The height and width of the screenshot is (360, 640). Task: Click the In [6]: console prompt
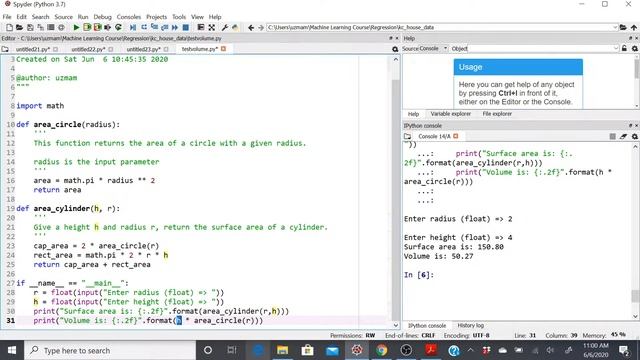[419, 275]
